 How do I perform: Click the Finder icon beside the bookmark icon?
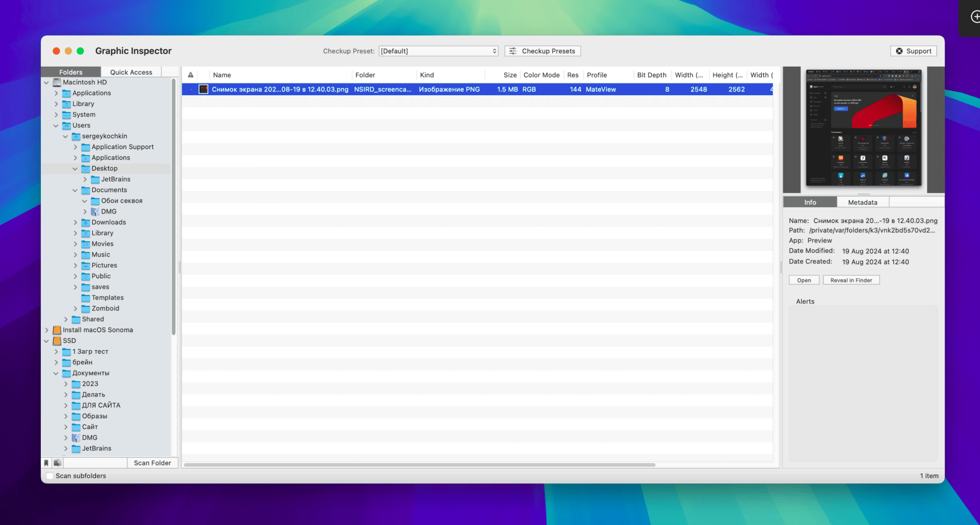click(x=57, y=463)
